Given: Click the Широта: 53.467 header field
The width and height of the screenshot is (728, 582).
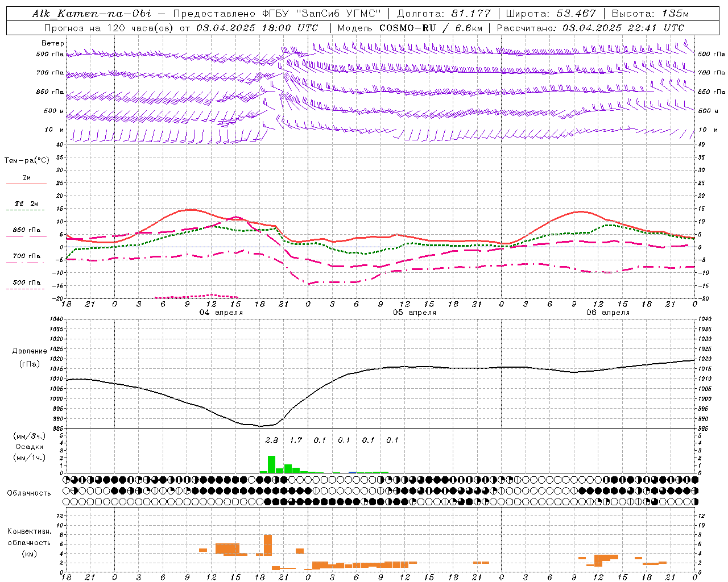Looking at the screenshot, I should (551, 14).
